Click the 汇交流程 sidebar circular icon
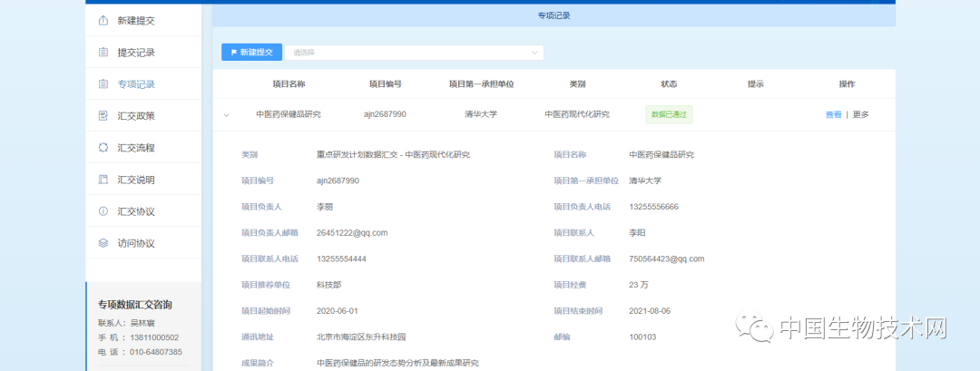This screenshot has height=371, width=980. tap(103, 147)
